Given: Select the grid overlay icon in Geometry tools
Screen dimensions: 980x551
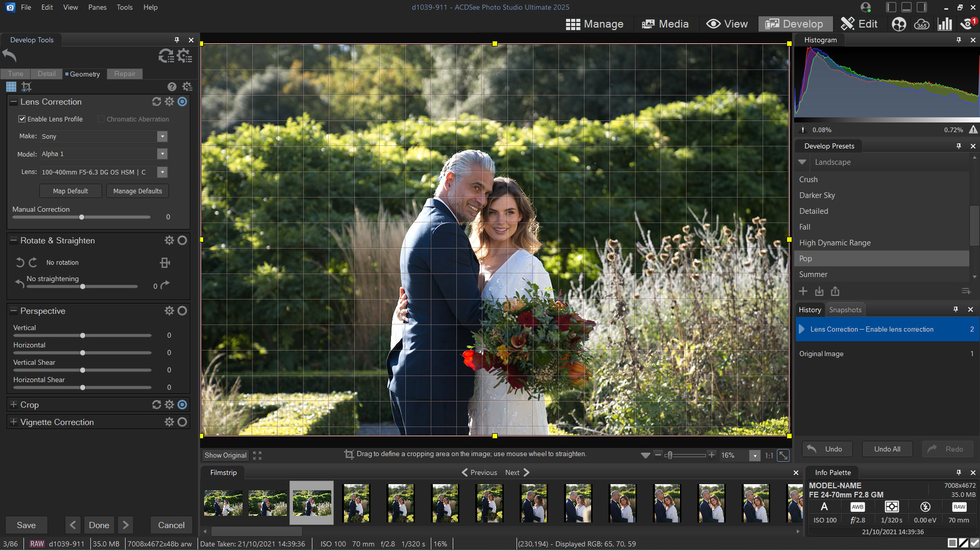Looking at the screenshot, I should (11, 87).
